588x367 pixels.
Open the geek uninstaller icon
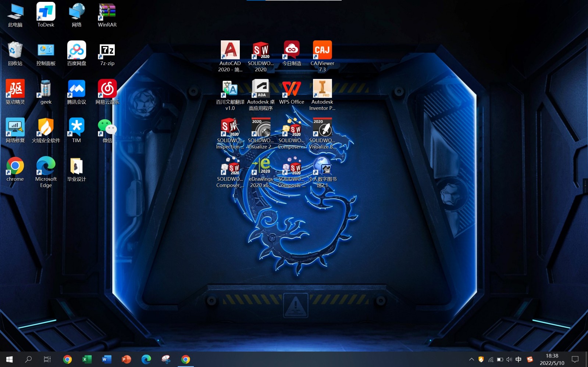tap(46, 92)
